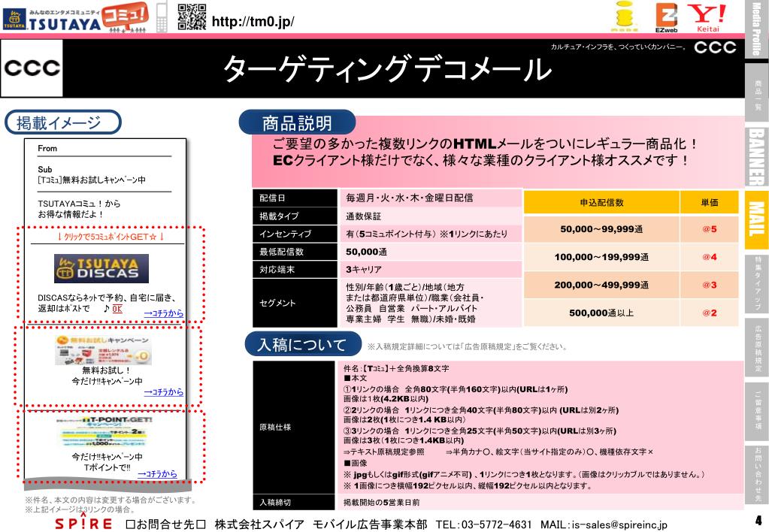Screen dimensions: 769x532
Task: Click the 商品説明 heading label
Action: click(x=297, y=123)
